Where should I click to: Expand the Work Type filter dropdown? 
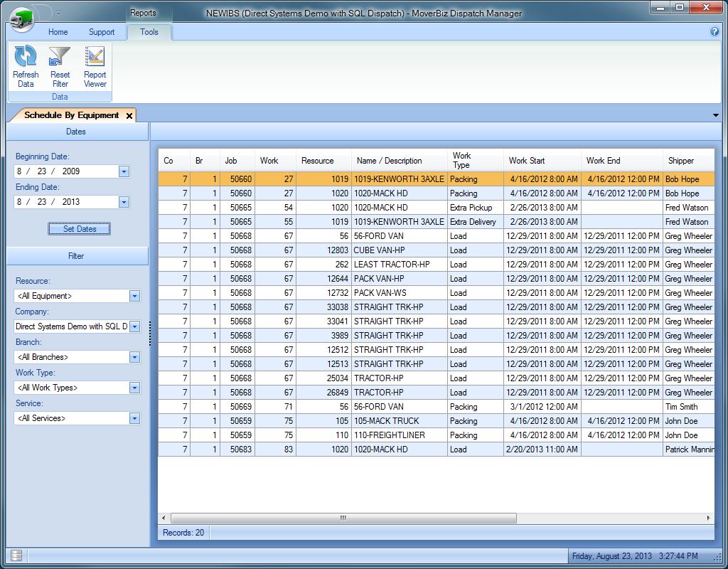134,388
